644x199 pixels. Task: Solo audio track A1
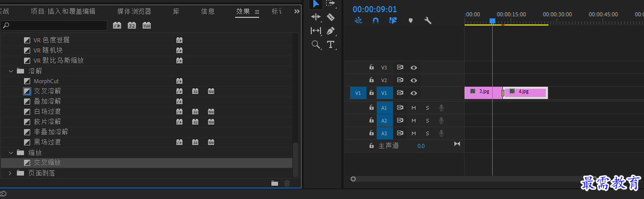427,108
